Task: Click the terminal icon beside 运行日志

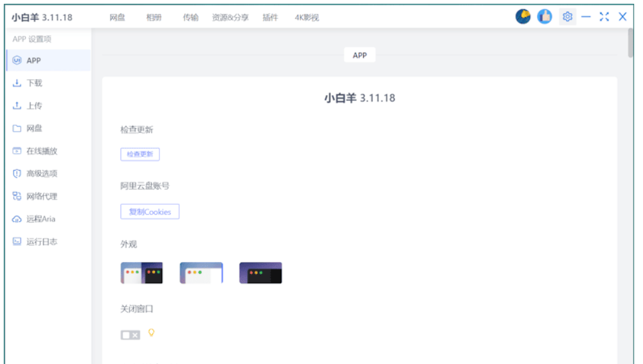Action: pyautogui.click(x=17, y=242)
